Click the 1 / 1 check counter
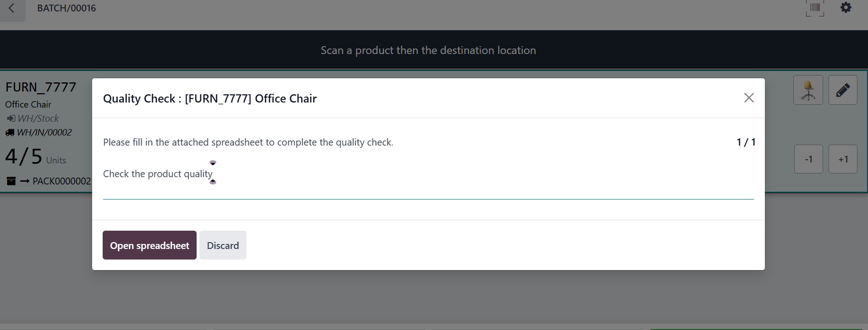This screenshot has width=868, height=330. coord(746,142)
